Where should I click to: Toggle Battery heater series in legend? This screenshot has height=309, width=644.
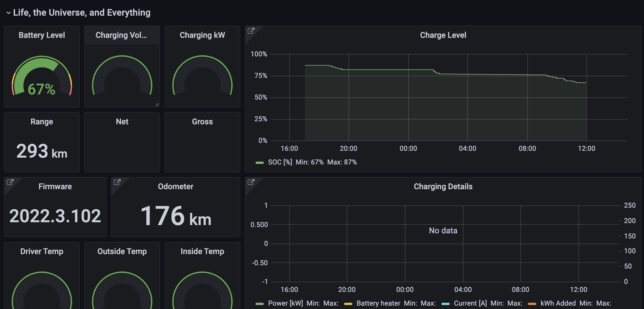(378, 303)
